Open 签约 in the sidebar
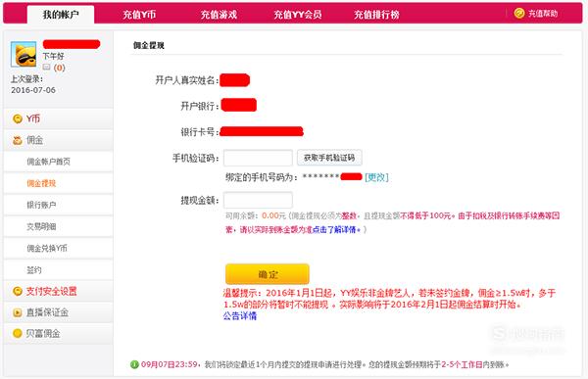588x379 pixels. pyautogui.click(x=34, y=270)
